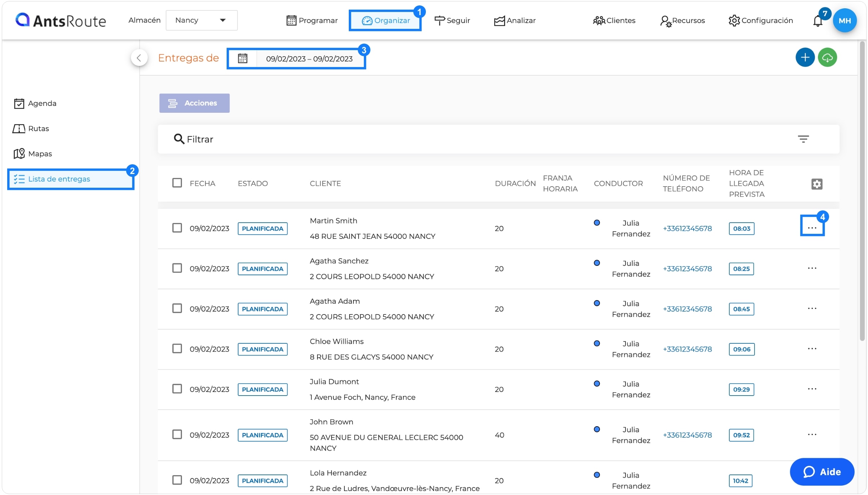Click the blue driver dot for Chloe Williams
868x495 pixels.
coord(597,343)
